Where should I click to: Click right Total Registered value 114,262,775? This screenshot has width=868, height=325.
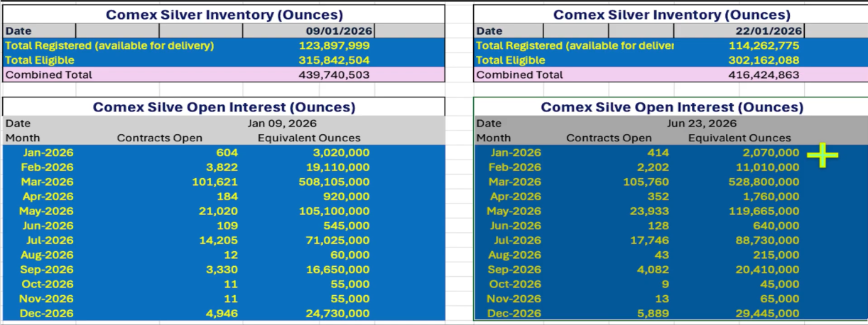[764, 45]
